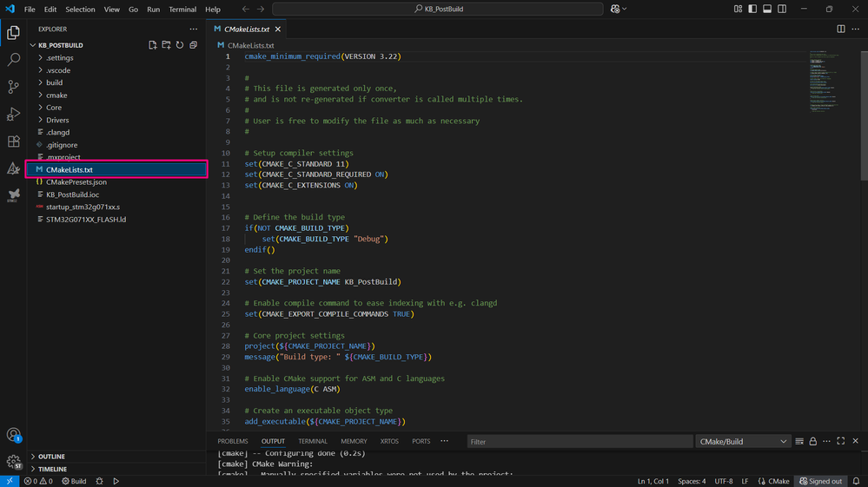868x487 pixels.
Task: Expand the TIMELINE section
Action: (116, 469)
